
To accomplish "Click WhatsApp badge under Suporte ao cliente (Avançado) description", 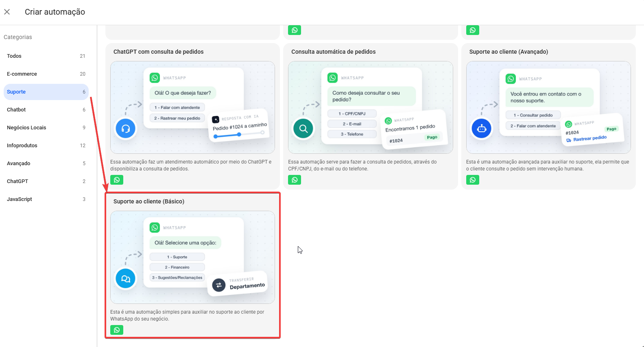I will click(x=473, y=180).
